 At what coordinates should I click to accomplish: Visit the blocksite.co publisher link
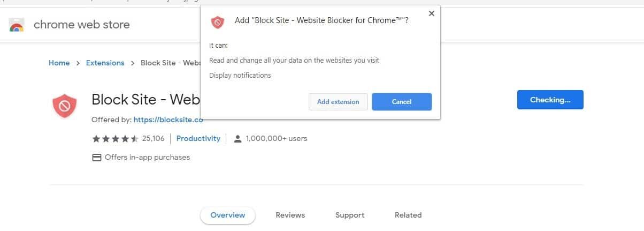point(168,120)
